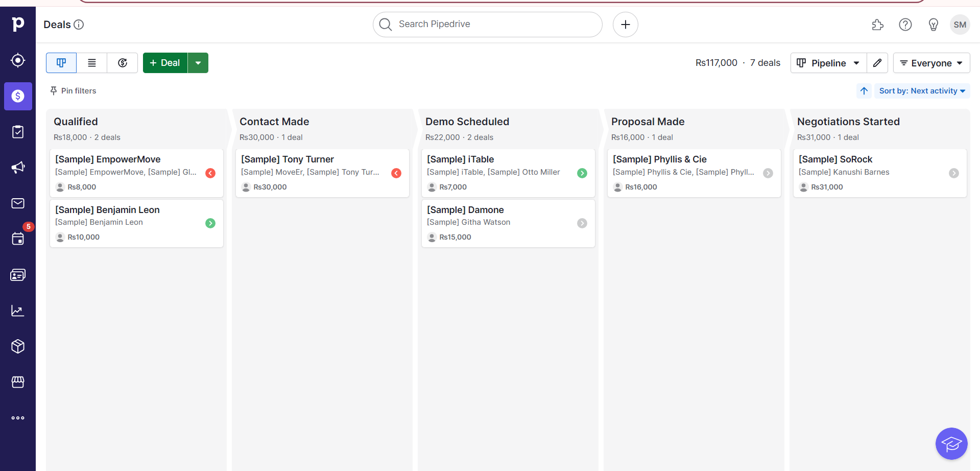Open Activities calendar icon with badge
This screenshot has height=471, width=980.
point(18,239)
